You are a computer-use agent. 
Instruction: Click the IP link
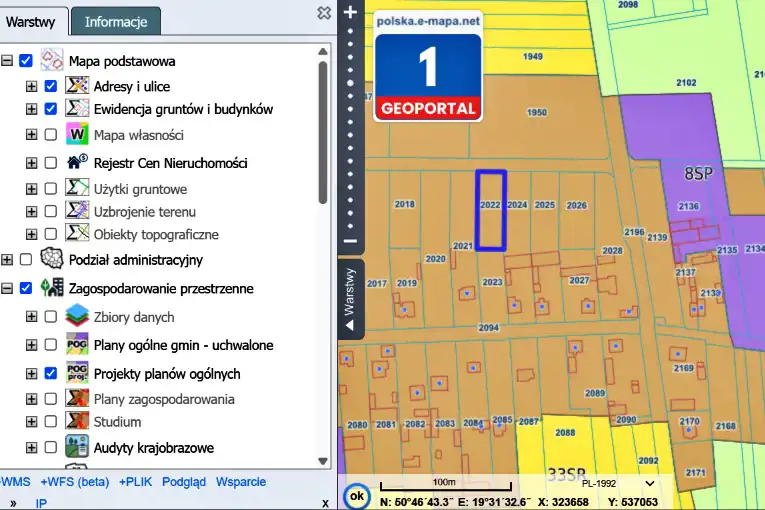tap(41, 504)
